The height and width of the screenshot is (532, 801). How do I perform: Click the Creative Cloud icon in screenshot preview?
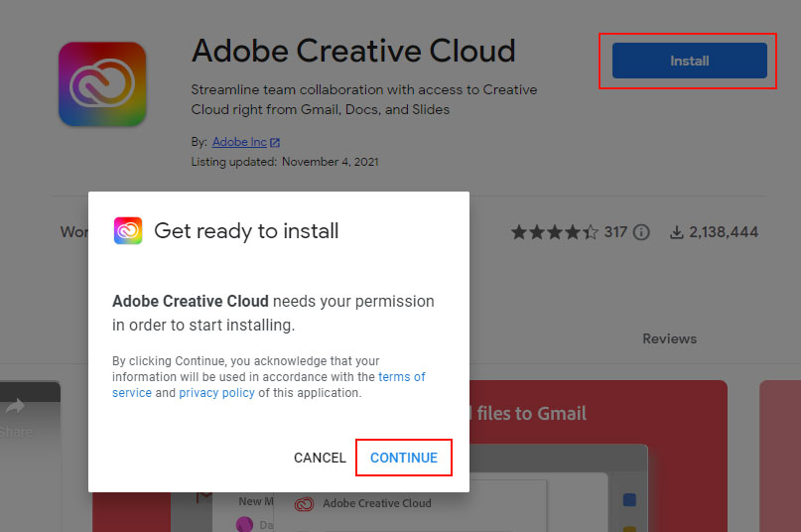tap(305, 503)
